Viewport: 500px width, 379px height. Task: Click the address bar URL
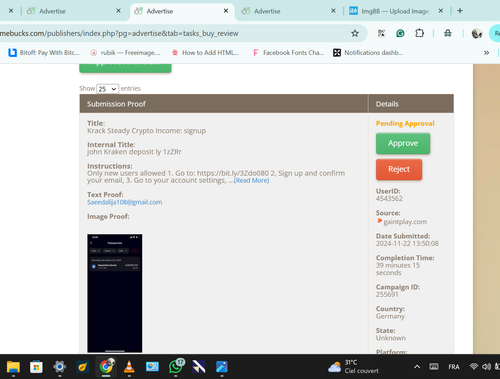(119, 33)
